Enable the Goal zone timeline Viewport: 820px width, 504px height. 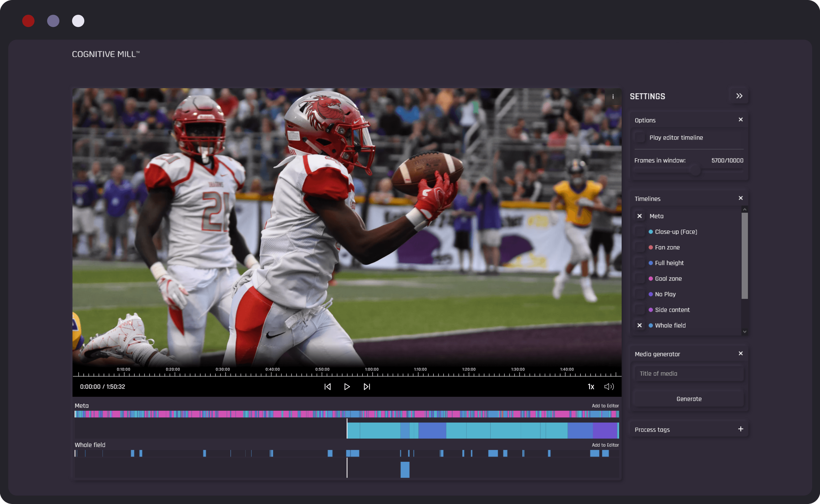[x=639, y=278]
